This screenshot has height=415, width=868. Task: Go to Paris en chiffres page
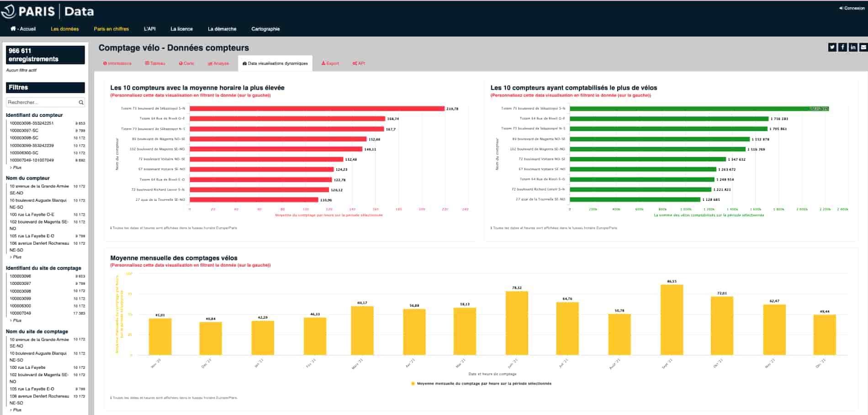(111, 29)
